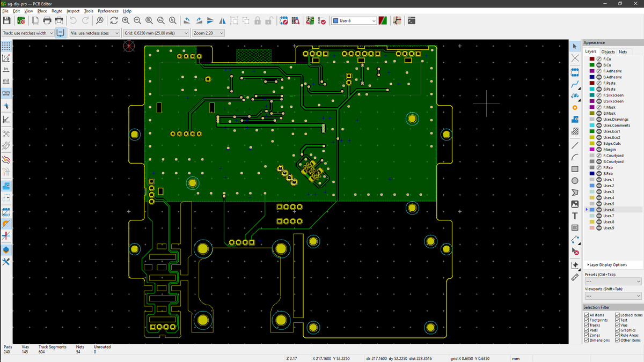Open the Viewports dropdown

click(x=613, y=296)
